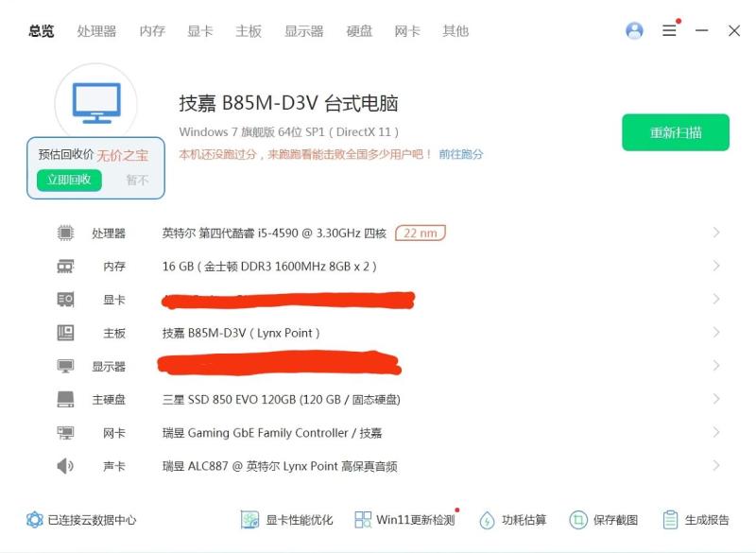Click the user account avatar icon

click(x=634, y=31)
